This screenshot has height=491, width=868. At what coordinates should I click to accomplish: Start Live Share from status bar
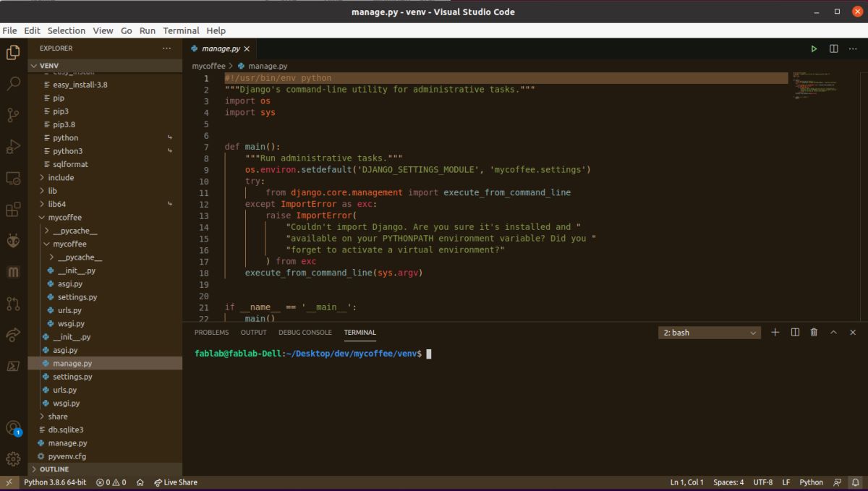(x=175, y=482)
